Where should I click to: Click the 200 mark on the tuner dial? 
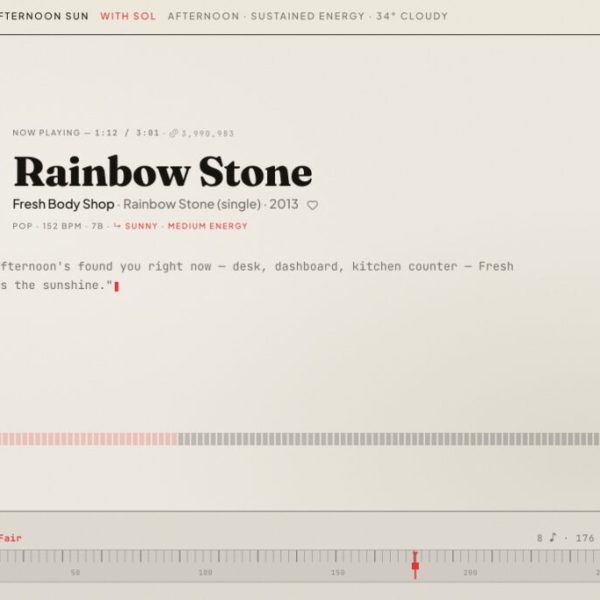tap(470, 572)
